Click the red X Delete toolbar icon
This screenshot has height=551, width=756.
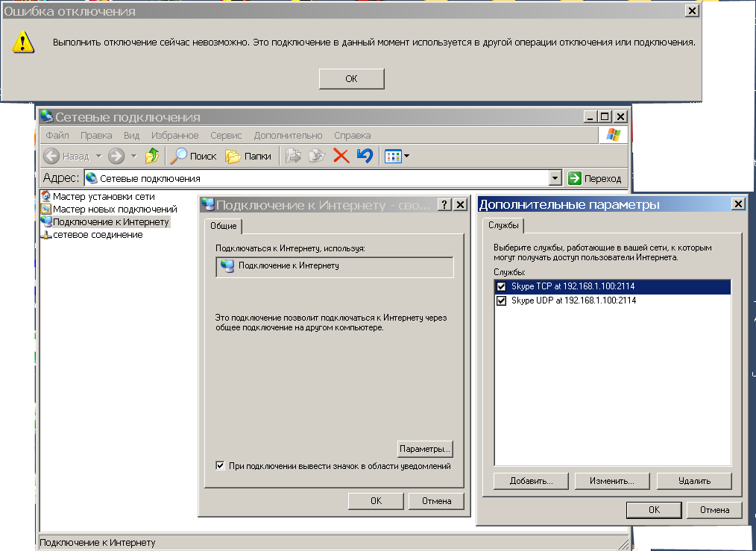click(x=341, y=156)
